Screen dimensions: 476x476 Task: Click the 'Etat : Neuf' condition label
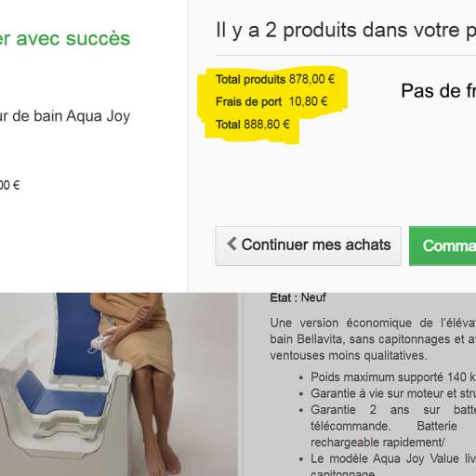click(297, 297)
